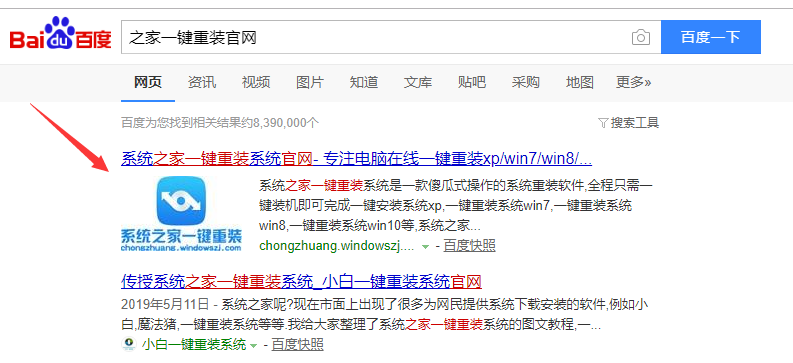Open the 更多» tab menu
Screen dimensions: 793x363
[x=633, y=82]
